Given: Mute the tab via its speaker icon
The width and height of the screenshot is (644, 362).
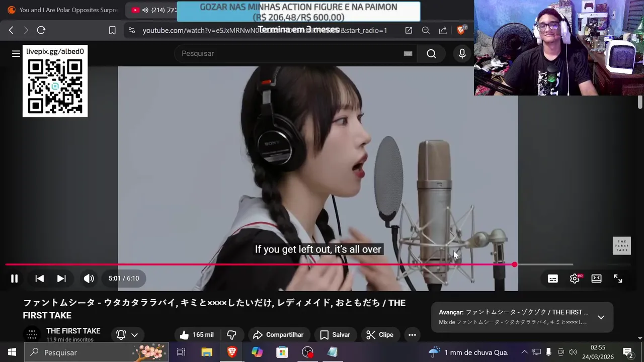Looking at the screenshot, I should click(x=145, y=10).
